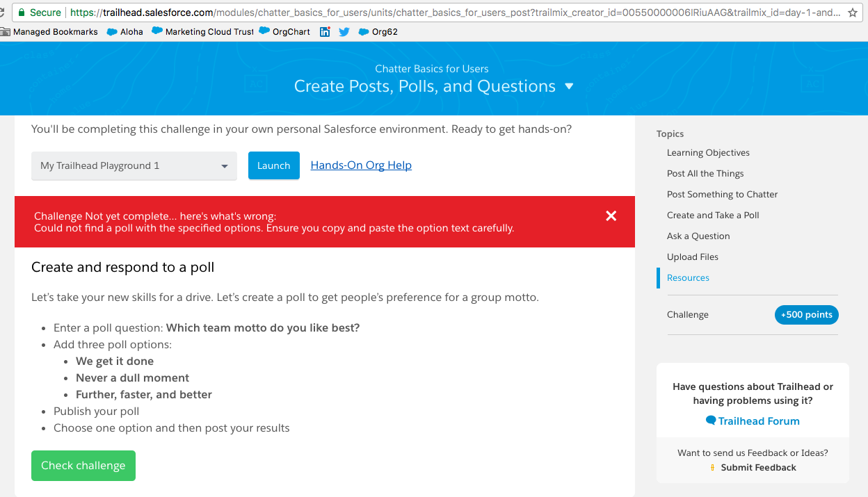This screenshot has width=868, height=497.
Task: Open the OrgChart bookmark
Action: click(284, 31)
